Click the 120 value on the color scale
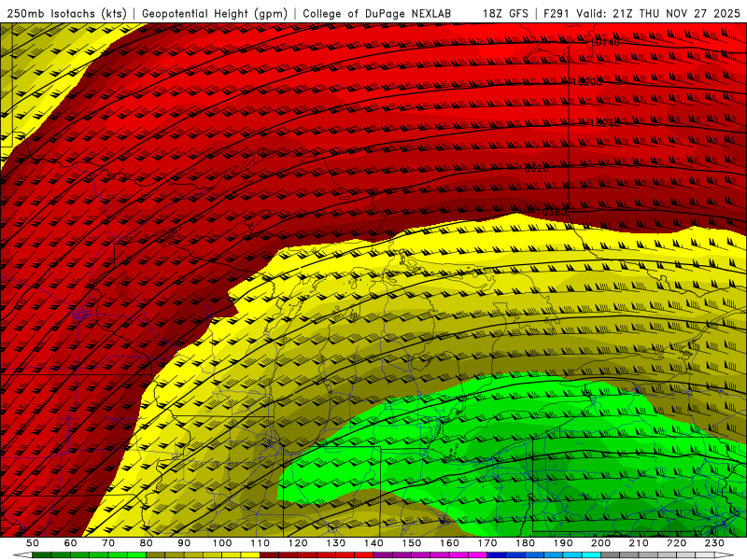The image size is (747, 560). pyautogui.click(x=298, y=543)
